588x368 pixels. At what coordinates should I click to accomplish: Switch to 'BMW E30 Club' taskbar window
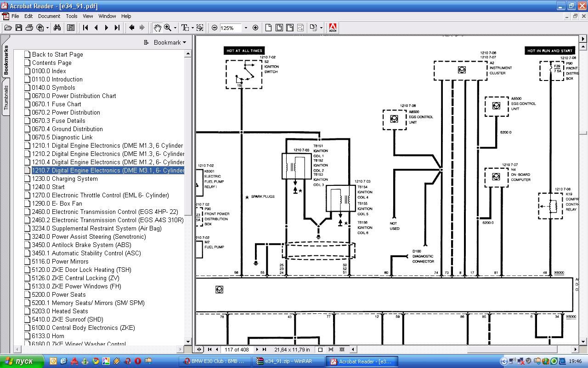tap(216, 361)
